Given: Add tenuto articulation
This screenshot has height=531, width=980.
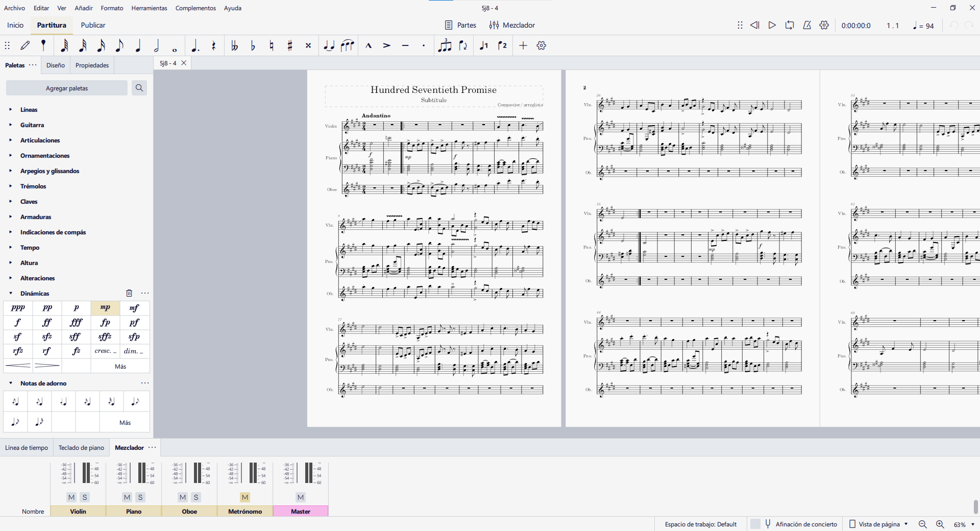Looking at the screenshot, I should tap(405, 45).
